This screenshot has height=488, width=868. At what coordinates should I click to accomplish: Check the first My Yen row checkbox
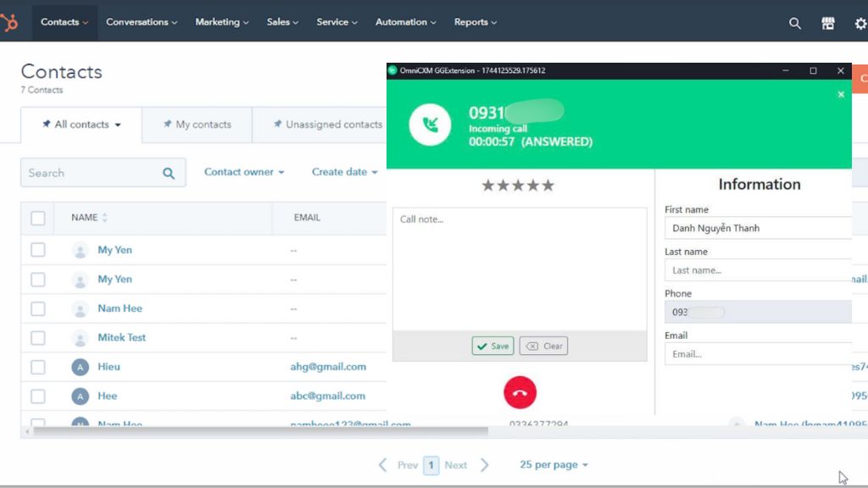[x=37, y=250]
